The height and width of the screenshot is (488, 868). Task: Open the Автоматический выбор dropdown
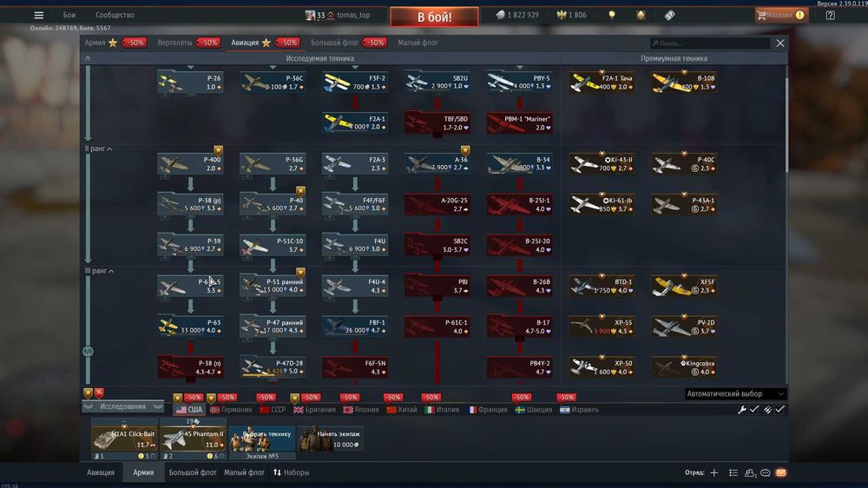[x=735, y=394]
